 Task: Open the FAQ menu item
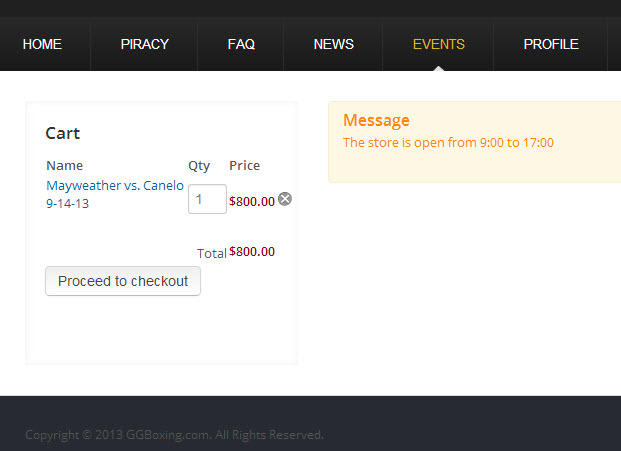click(241, 44)
